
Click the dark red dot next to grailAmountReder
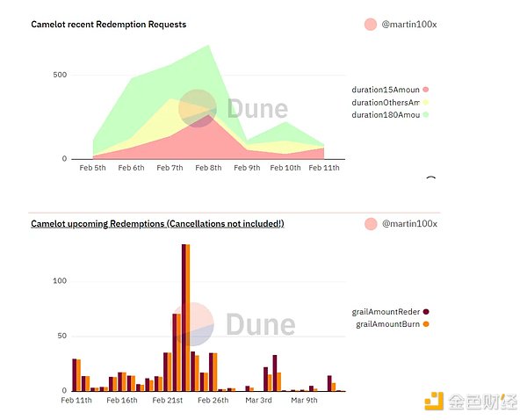point(426,311)
